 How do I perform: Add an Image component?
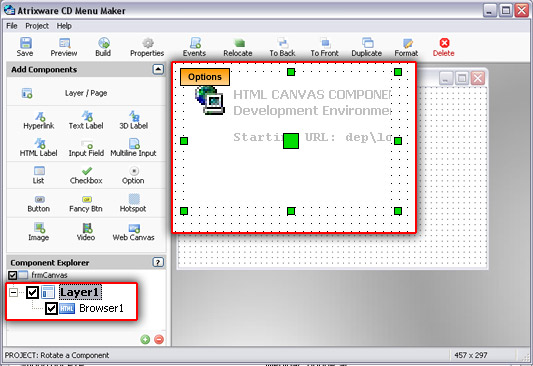click(x=39, y=232)
